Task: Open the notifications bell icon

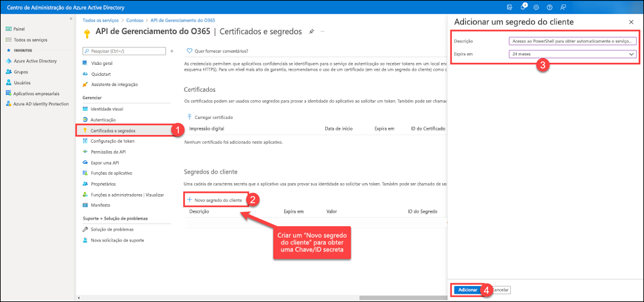Action: [x=523, y=8]
